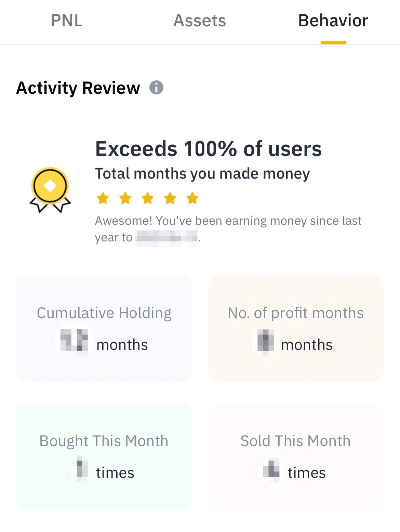Image resolution: width=400 pixels, height=532 pixels.
Task: Select the Behavior tab
Action: [333, 21]
